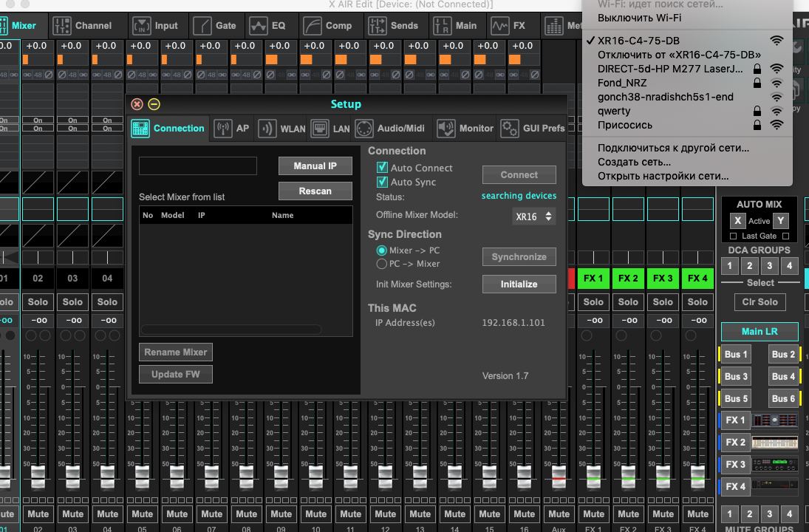Viewport: 809px width, 532px height.
Task: Disable the Auto Connect checkbox
Action: [x=382, y=168]
